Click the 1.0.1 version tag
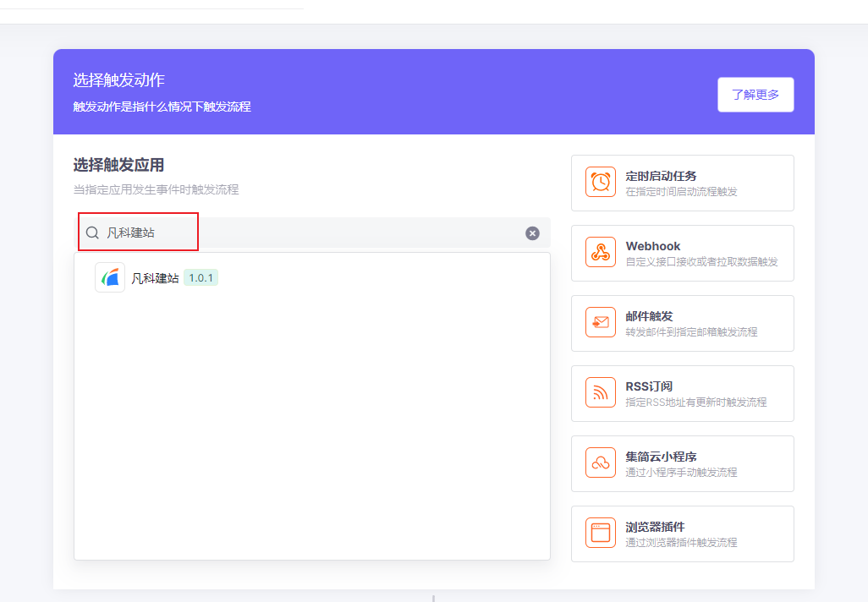The height and width of the screenshot is (602, 868). 201,278
